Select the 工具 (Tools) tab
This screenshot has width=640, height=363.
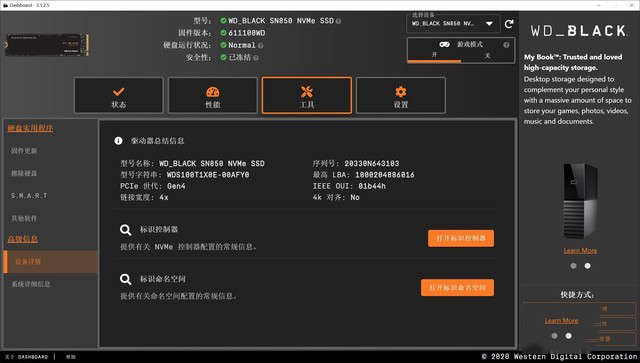(x=307, y=95)
